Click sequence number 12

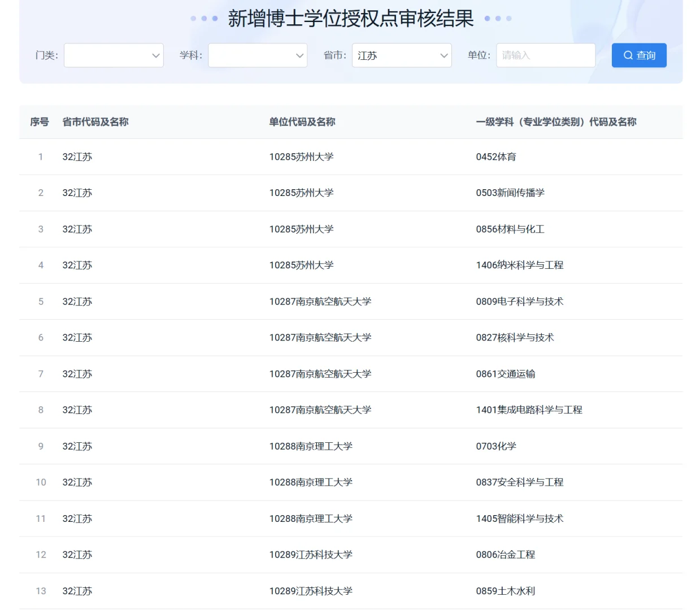click(41, 555)
